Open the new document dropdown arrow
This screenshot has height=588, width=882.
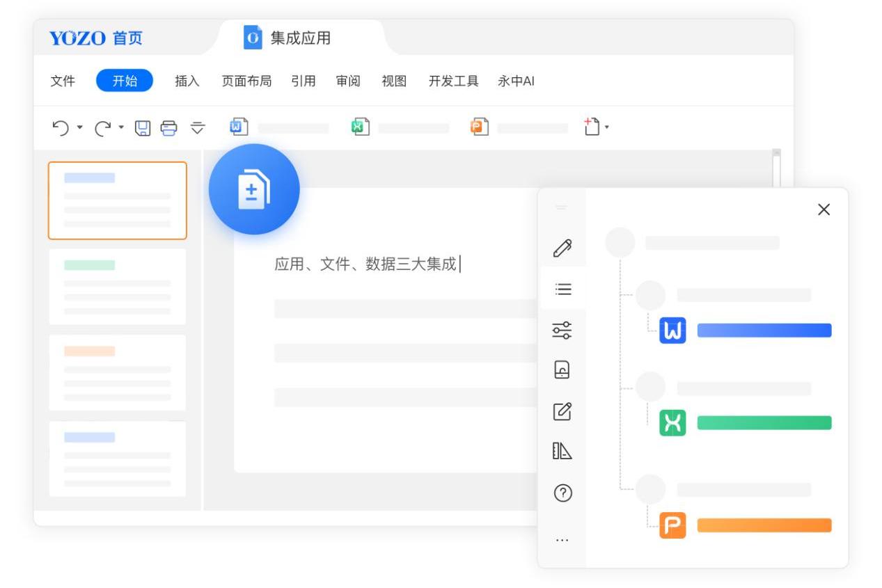point(607,128)
